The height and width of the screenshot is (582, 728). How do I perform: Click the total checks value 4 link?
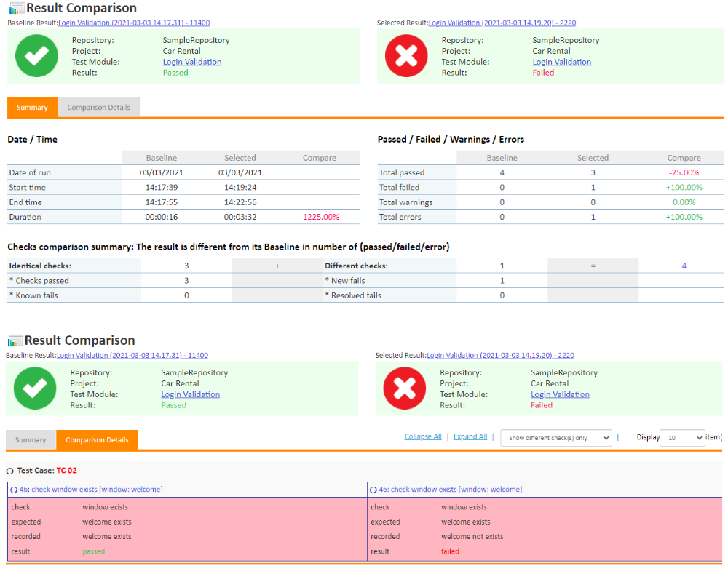684,266
